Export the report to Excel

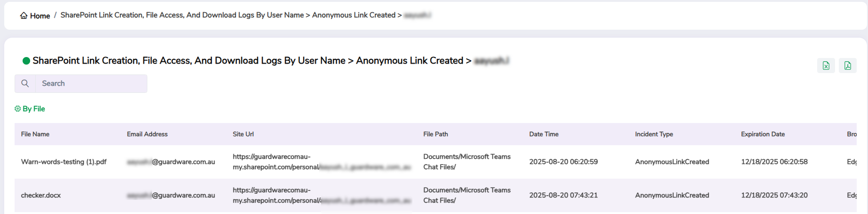click(826, 66)
